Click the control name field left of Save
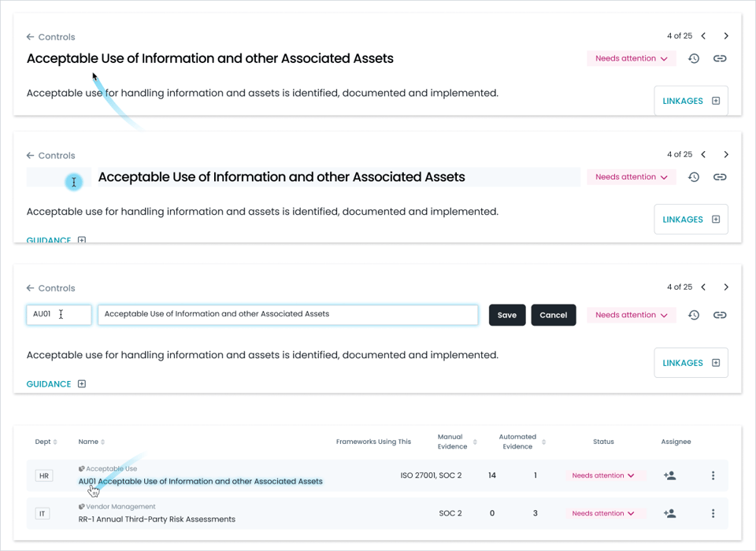Viewport: 756px width, 551px height. point(287,314)
